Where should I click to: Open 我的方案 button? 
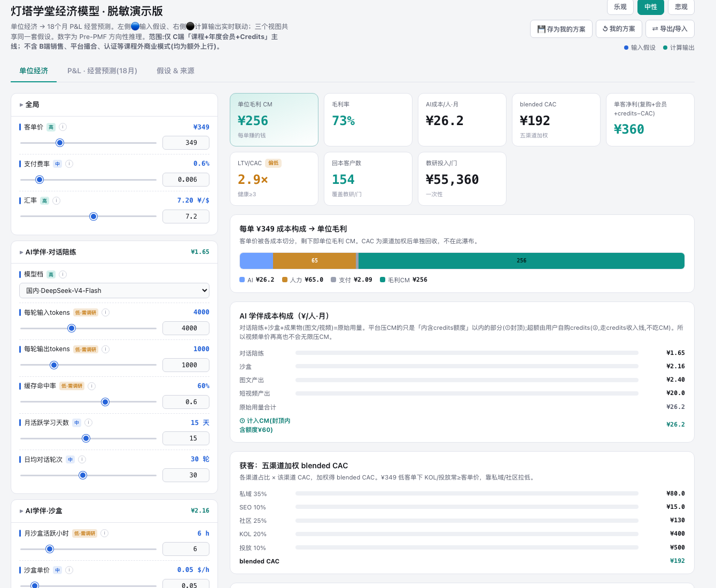tap(619, 29)
